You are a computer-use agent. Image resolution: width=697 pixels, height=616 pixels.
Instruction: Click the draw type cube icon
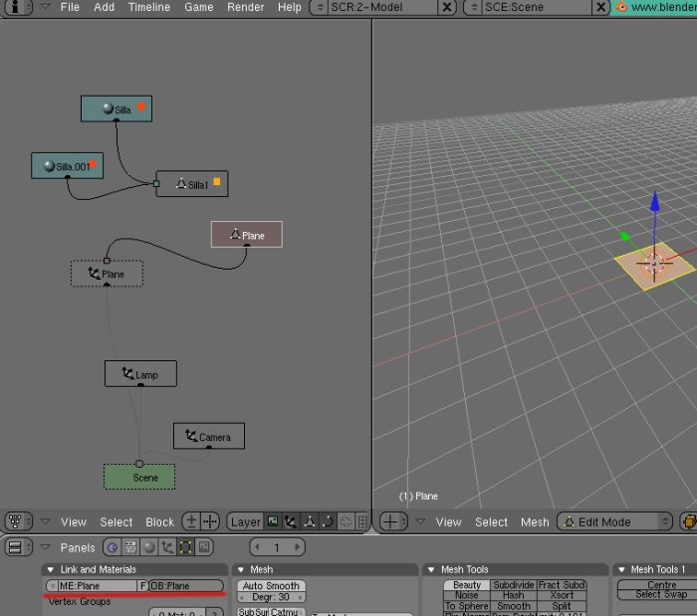pyautogui.click(x=689, y=521)
